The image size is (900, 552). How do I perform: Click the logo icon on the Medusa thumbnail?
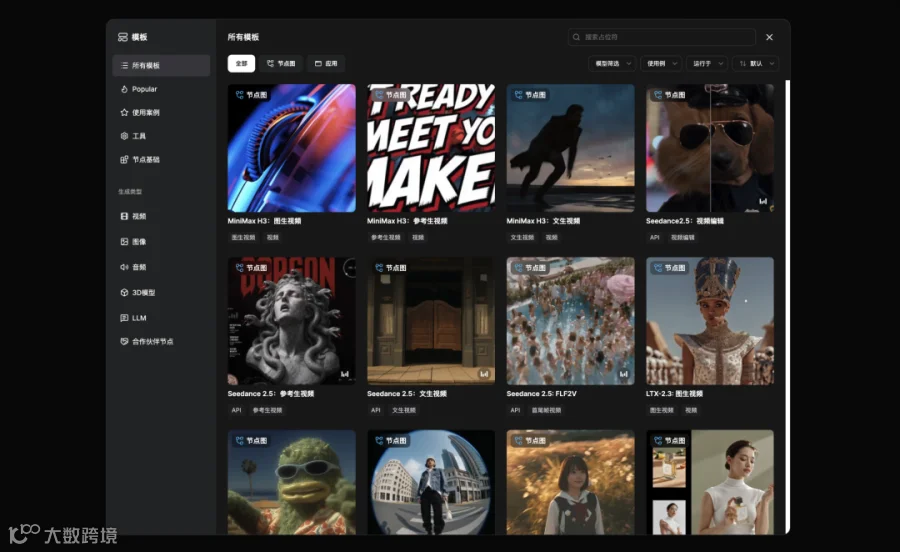(344, 374)
